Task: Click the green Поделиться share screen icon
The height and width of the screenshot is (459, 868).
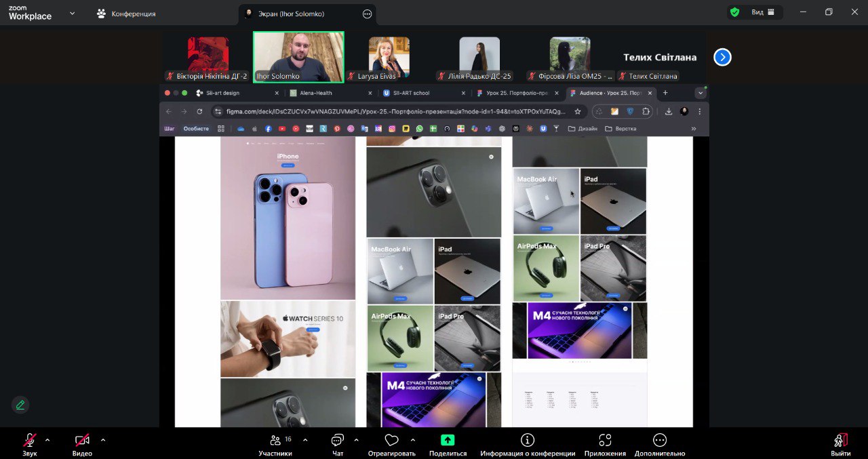Action: click(448, 440)
